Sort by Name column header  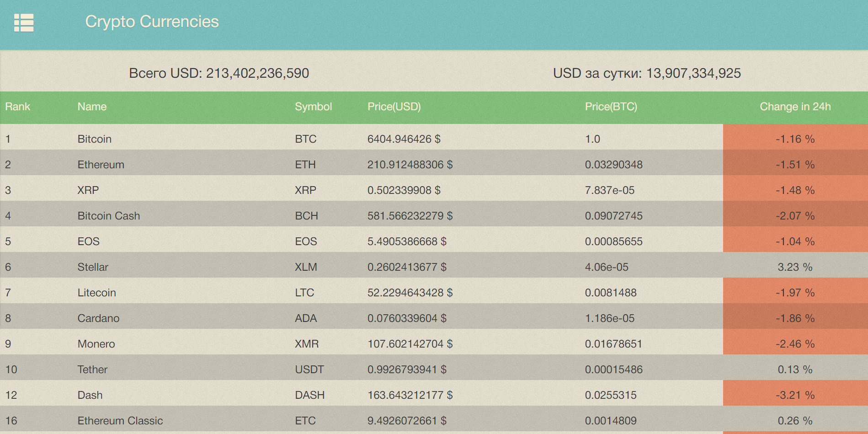point(92,107)
